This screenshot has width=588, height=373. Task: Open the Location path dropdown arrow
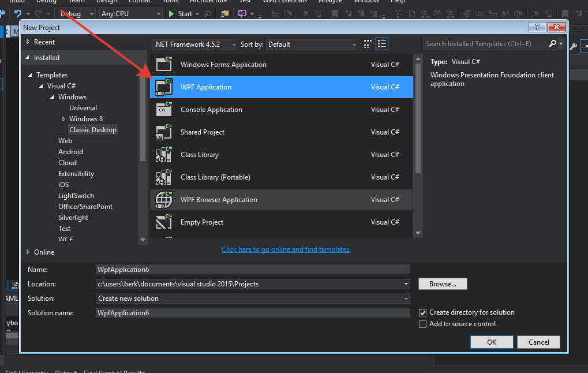[406, 284]
